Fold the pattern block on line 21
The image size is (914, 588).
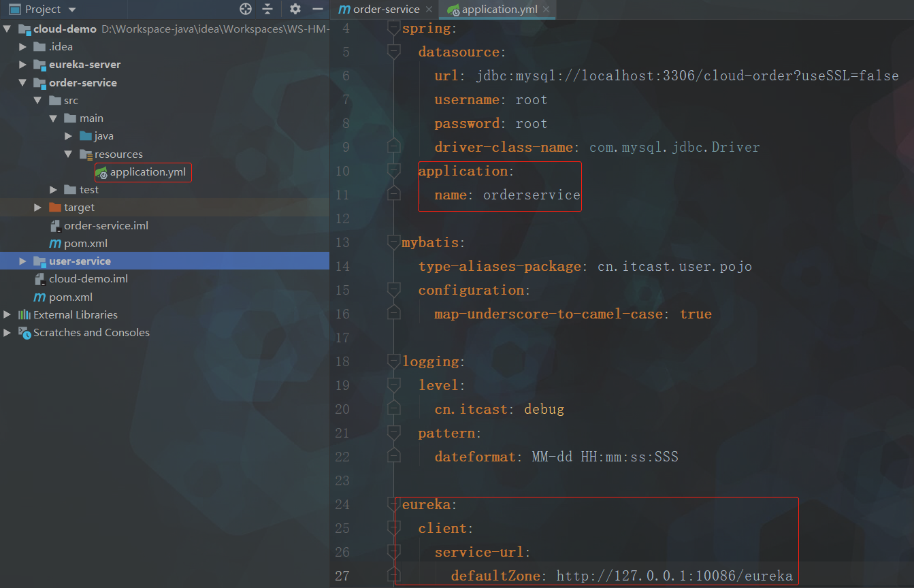[393, 433]
